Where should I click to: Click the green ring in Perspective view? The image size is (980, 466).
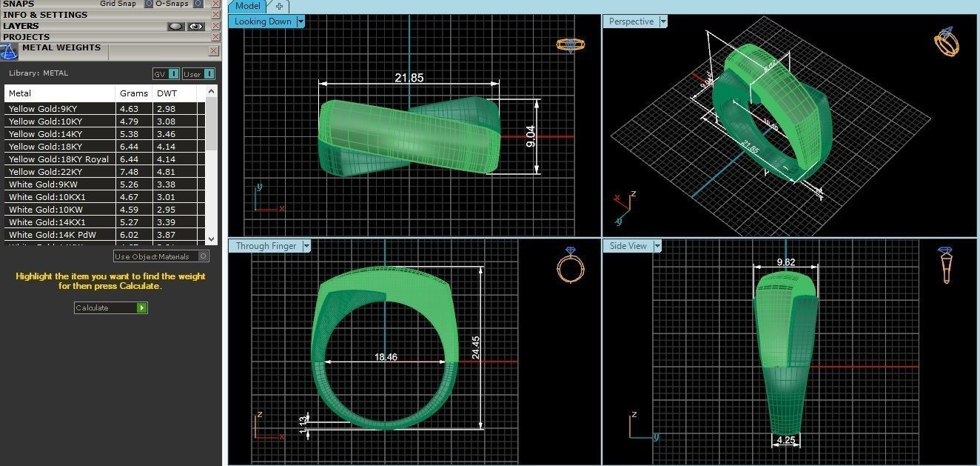pyautogui.click(x=773, y=111)
